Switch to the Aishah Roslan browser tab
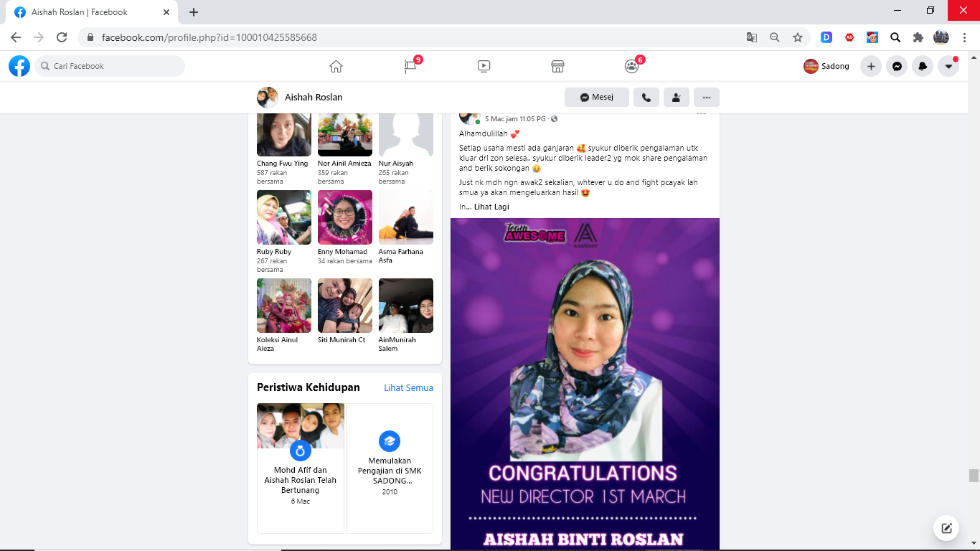Viewport: 980px width, 551px height. 86,12
